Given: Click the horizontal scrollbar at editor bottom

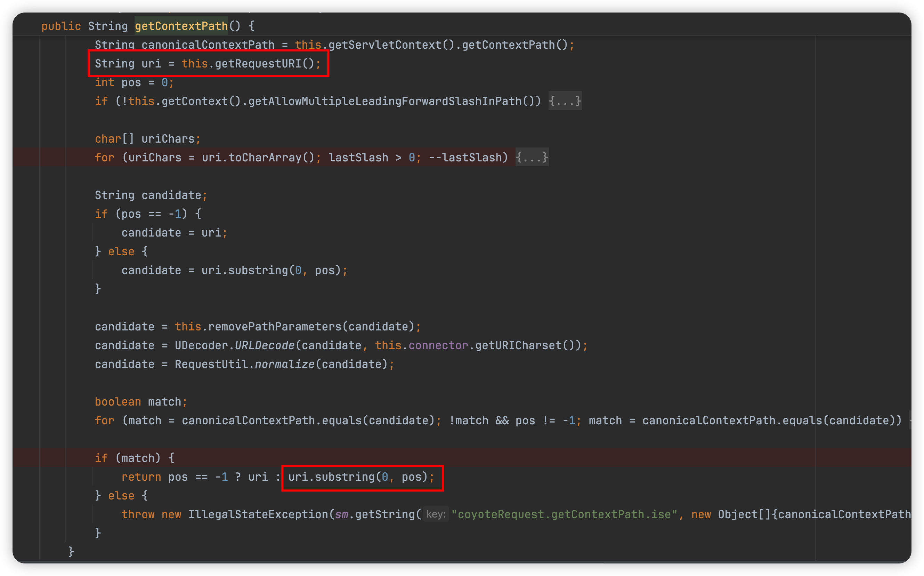Looking at the screenshot, I should click(305, 562).
